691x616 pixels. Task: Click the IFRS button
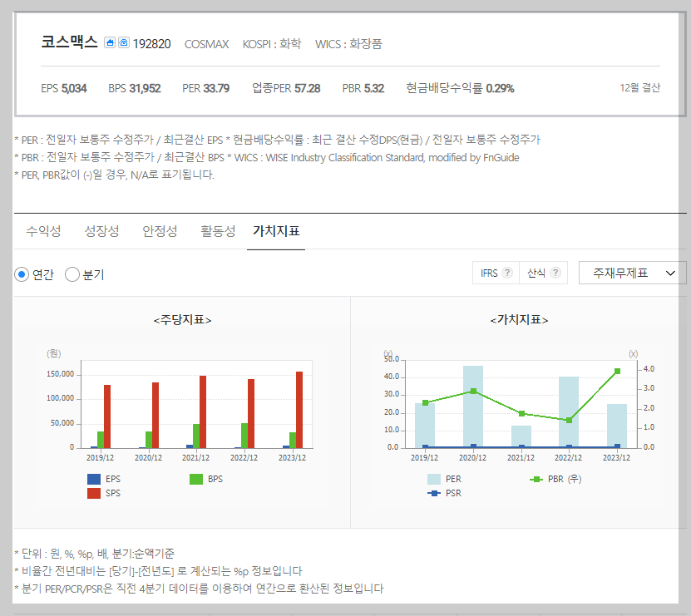coord(496,273)
